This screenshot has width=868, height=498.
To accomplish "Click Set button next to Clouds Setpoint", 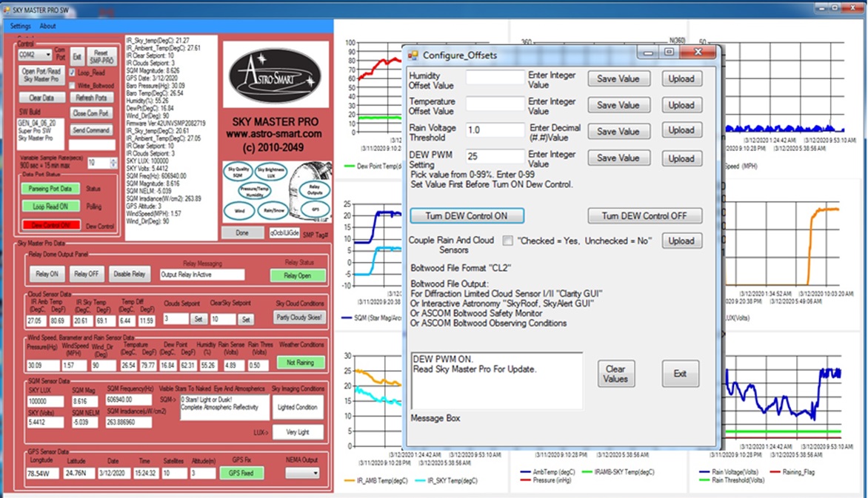I will [198, 319].
